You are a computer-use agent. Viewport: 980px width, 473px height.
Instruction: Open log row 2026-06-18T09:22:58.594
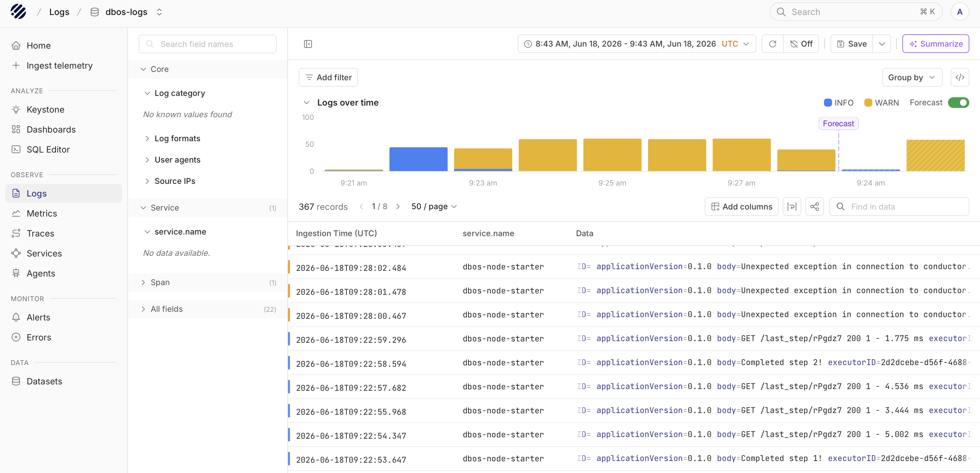[x=633, y=363]
